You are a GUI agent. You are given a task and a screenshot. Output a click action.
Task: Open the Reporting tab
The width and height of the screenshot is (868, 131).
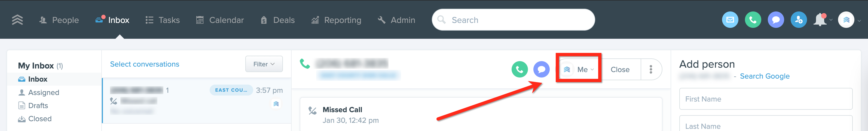336,20
